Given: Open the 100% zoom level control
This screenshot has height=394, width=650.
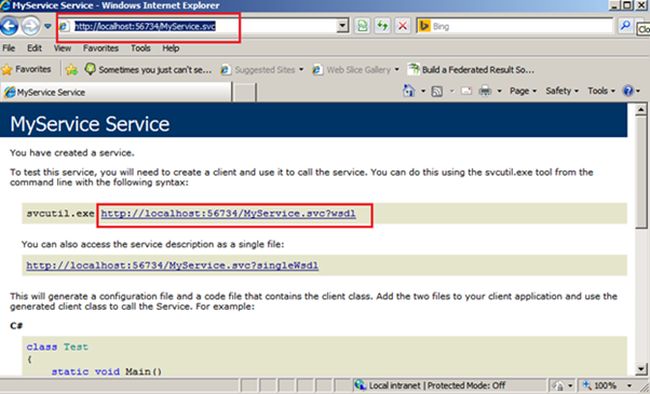Looking at the screenshot, I should pos(606,386).
